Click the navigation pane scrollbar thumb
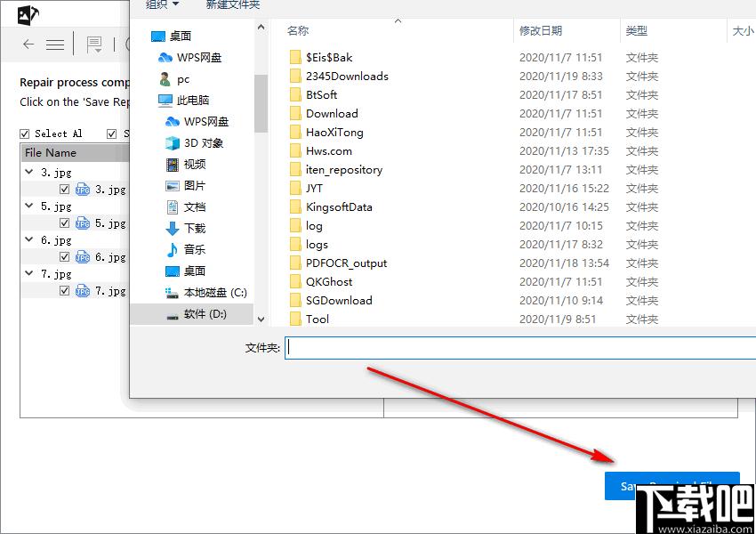 click(x=261, y=103)
